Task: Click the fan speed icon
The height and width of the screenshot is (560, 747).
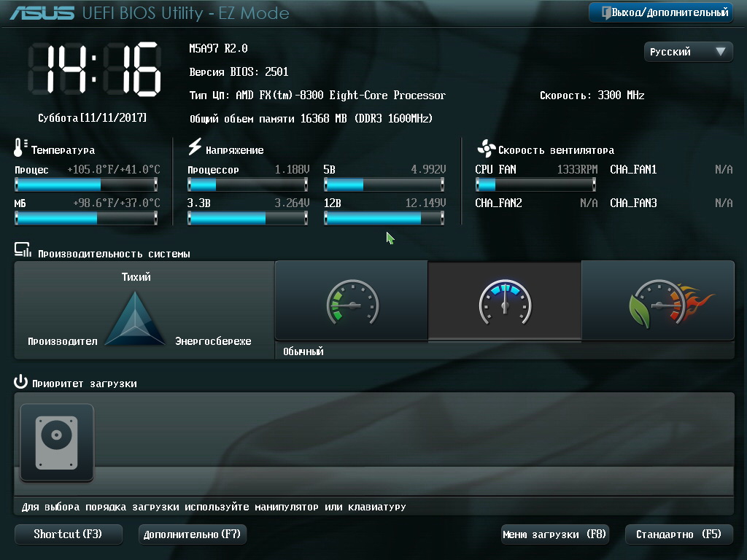Action: coord(487,149)
